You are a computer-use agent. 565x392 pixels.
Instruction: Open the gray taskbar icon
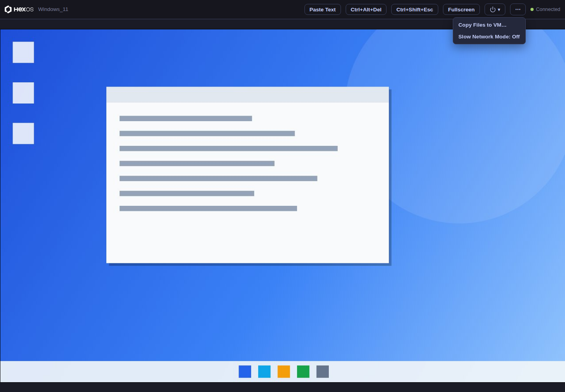point(323,372)
